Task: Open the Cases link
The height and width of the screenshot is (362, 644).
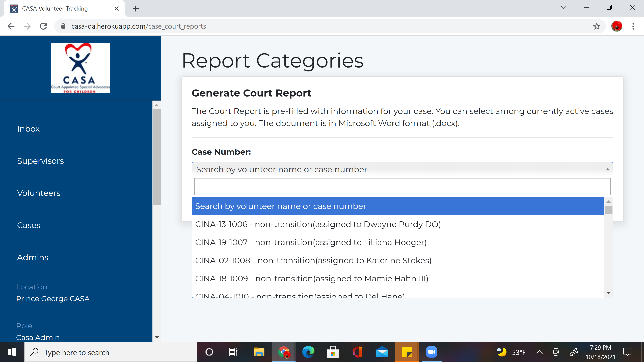Action: (x=29, y=225)
